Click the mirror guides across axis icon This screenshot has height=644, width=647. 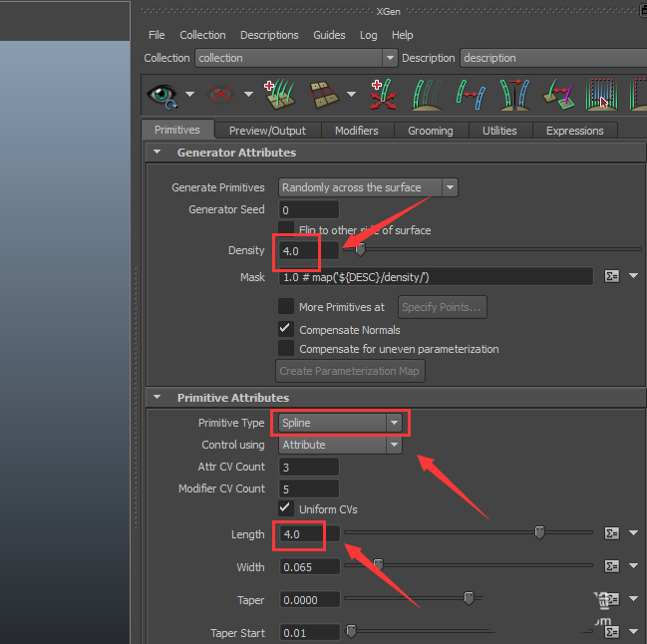pyautogui.click(x=514, y=95)
